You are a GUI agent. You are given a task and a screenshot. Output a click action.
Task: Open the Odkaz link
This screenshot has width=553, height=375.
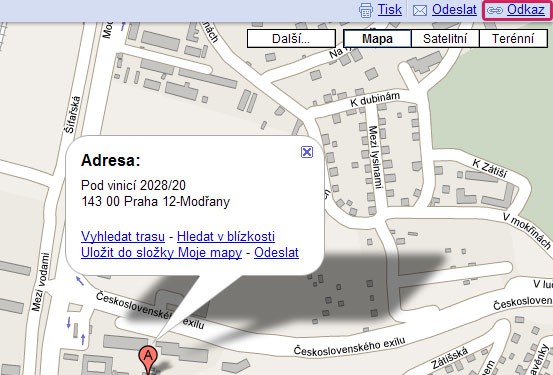coord(526,10)
